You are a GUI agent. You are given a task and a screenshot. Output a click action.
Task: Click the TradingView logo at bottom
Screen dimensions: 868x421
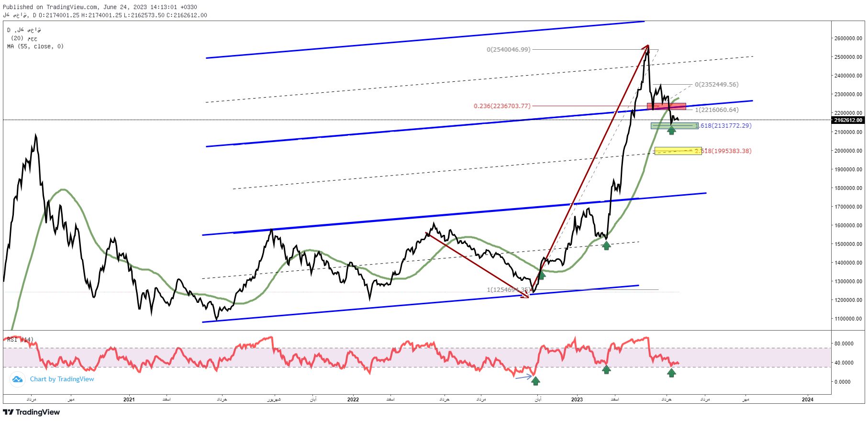tap(32, 412)
